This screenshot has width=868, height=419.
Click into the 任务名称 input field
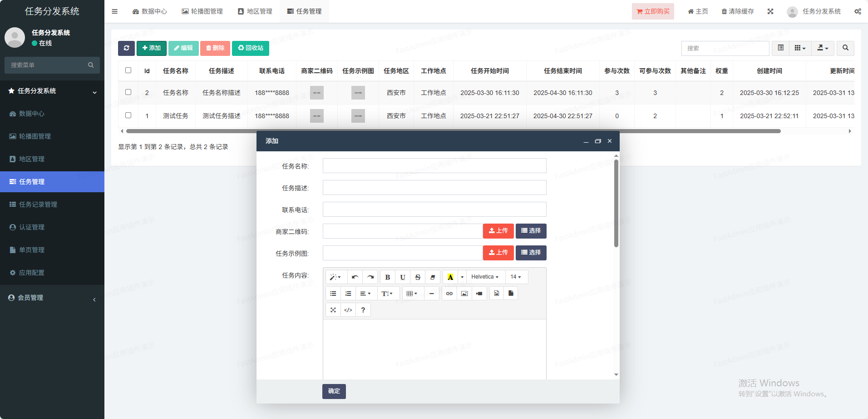coord(434,166)
